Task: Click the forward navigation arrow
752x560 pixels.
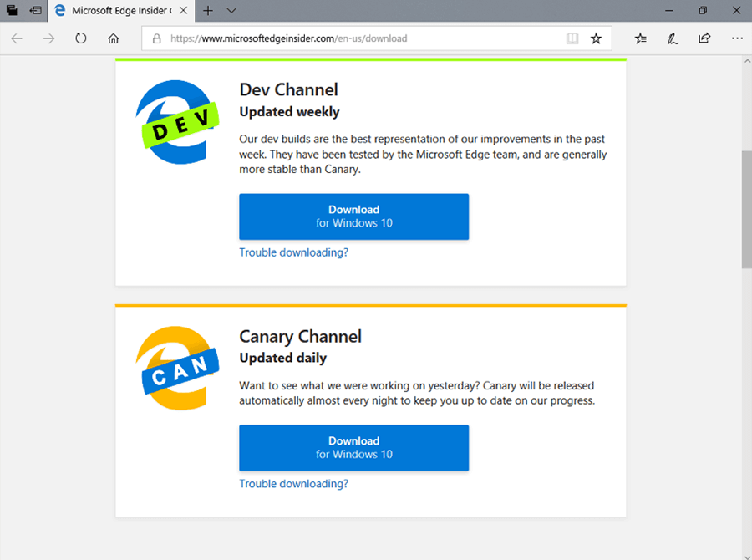Action: (49, 38)
